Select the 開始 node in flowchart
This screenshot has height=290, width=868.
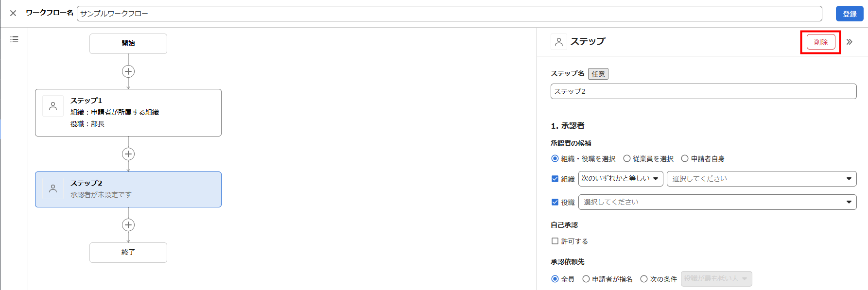tap(128, 44)
